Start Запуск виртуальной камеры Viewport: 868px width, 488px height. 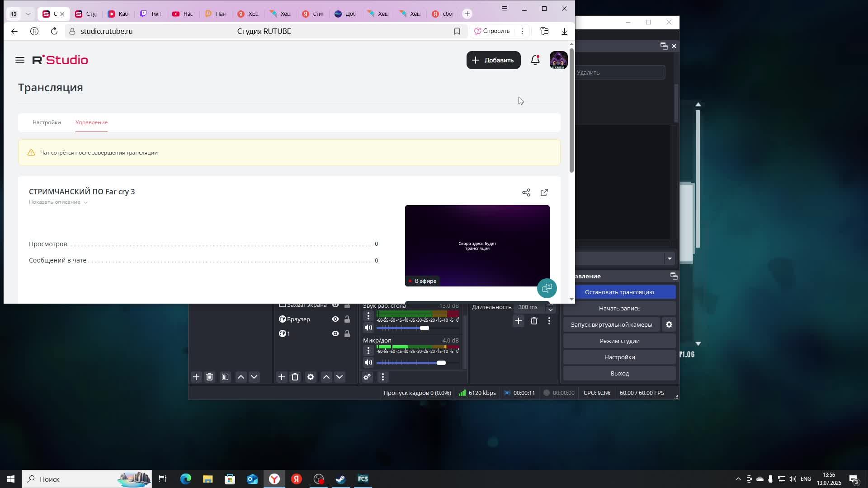click(611, 324)
